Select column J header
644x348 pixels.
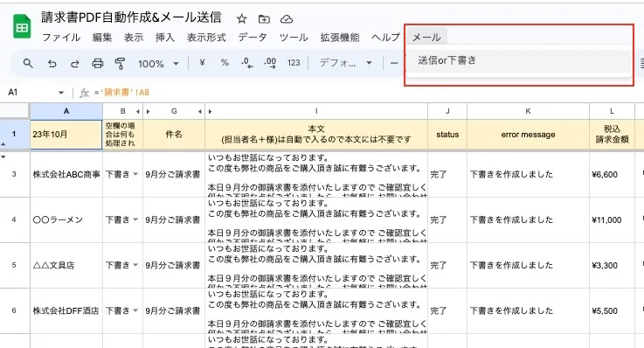tap(447, 111)
